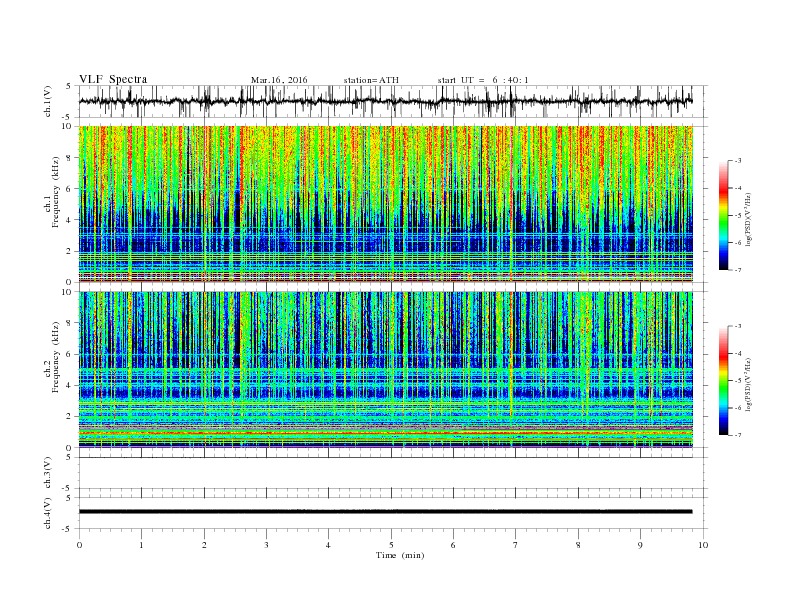
Task: Select the "Time (min)" axis label
Action: 400,555
